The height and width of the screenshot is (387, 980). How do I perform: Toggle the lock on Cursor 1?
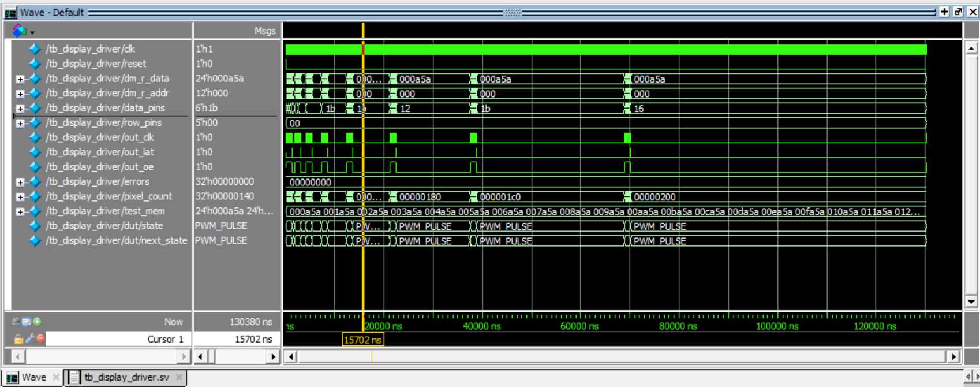[x=18, y=339]
